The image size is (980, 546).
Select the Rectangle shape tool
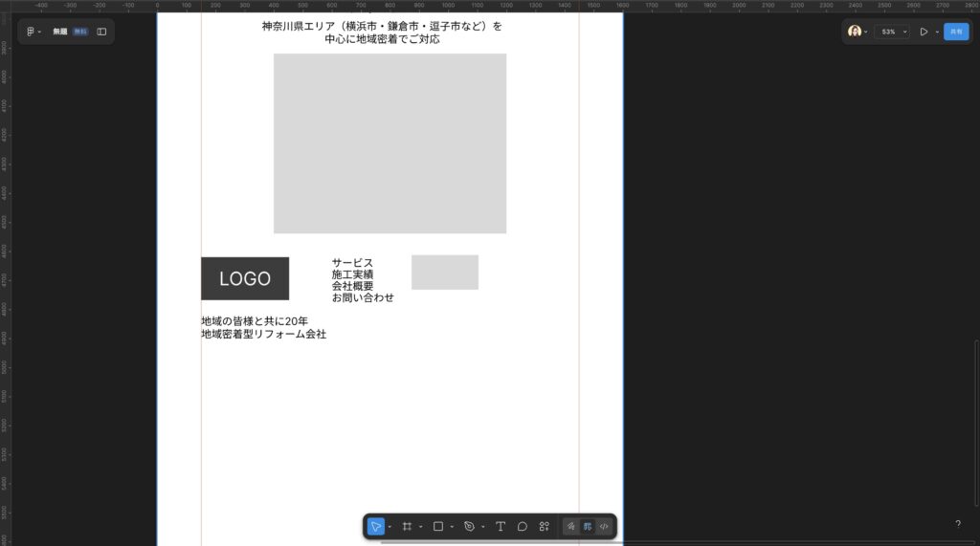(x=438, y=527)
